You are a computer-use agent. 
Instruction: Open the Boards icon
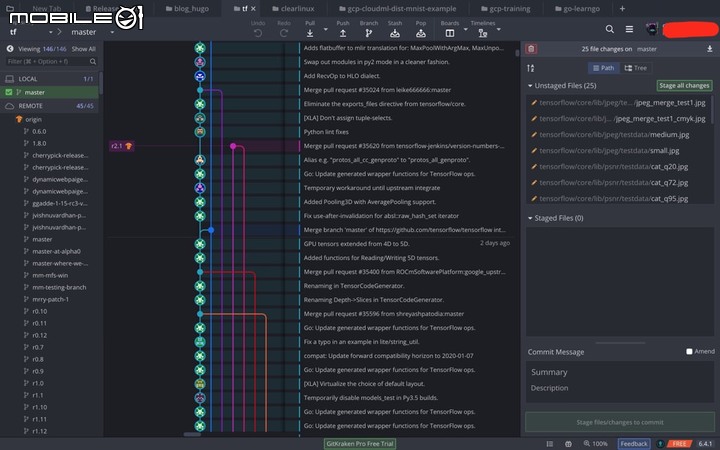coord(450,33)
